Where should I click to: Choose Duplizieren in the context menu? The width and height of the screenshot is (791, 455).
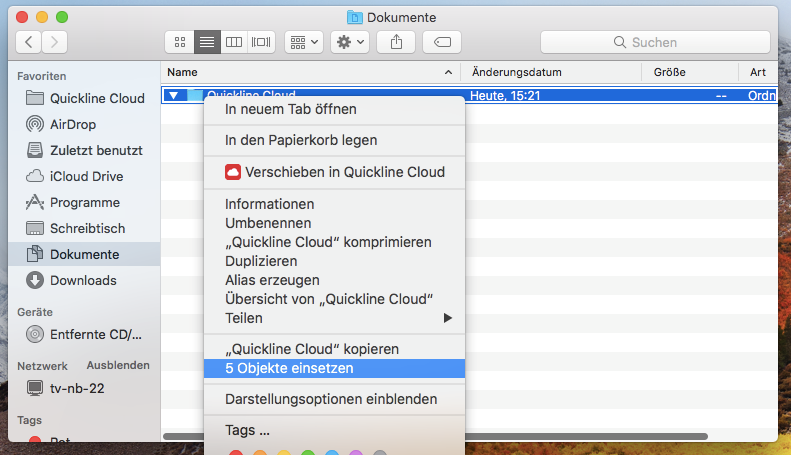click(334, 261)
